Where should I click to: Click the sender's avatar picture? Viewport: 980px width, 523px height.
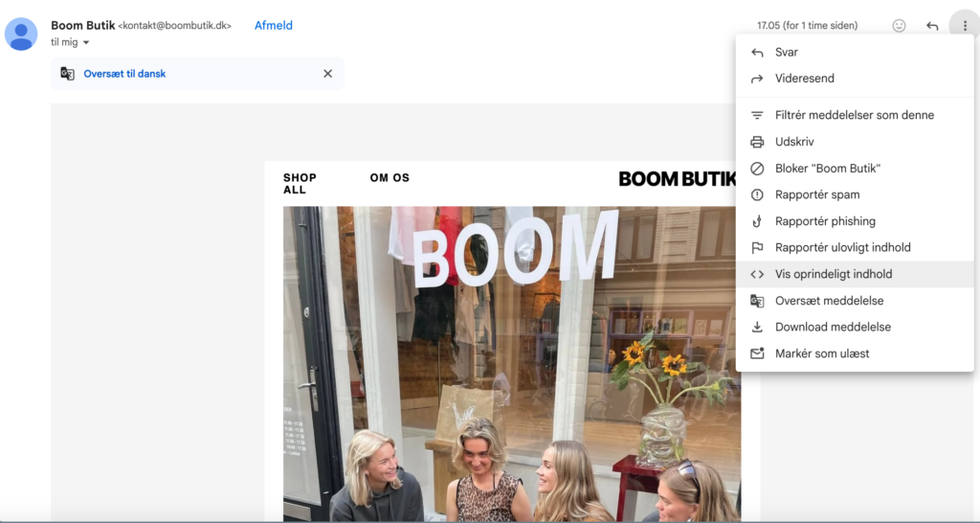tap(21, 34)
